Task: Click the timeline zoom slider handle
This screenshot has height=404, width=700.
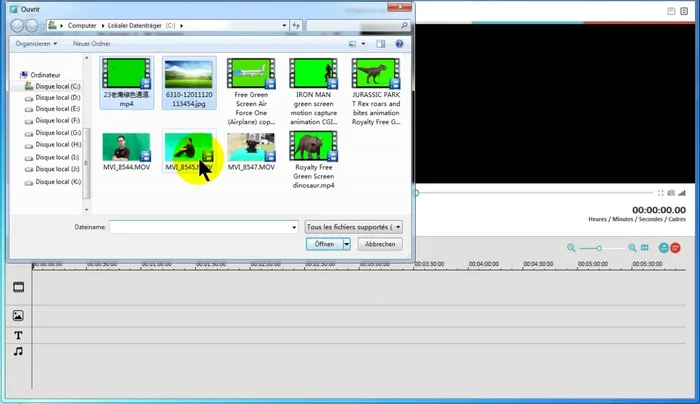Action: [599, 248]
